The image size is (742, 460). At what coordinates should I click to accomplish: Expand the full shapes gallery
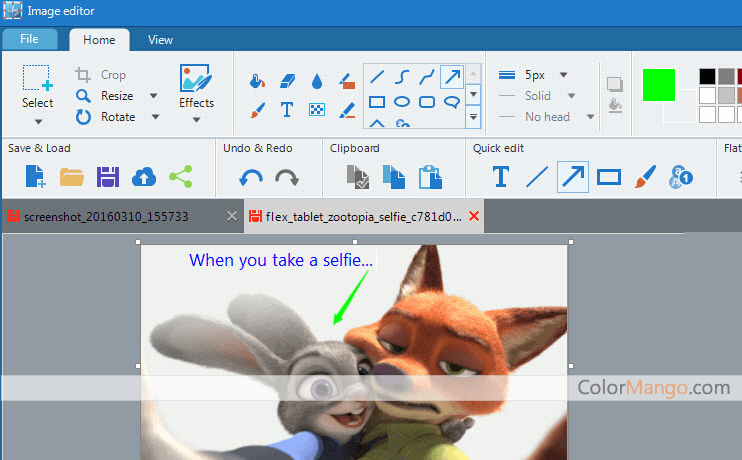pyautogui.click(x=473, y=116)
